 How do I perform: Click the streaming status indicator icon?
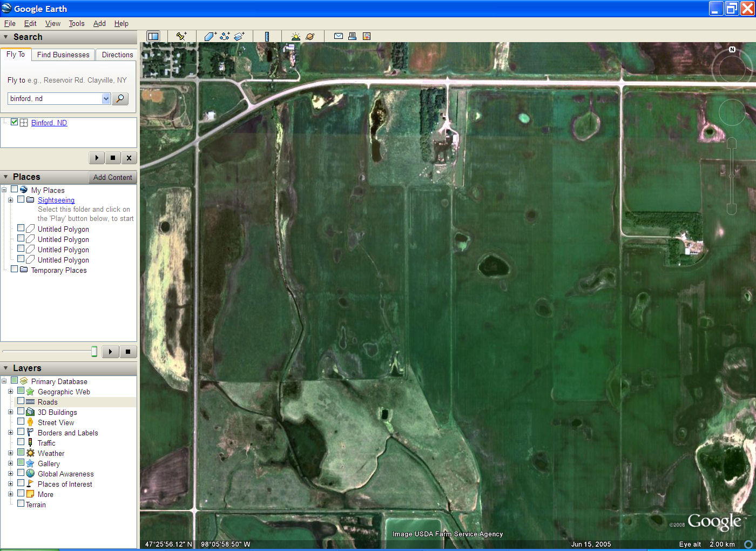click(x=748, y=544)
